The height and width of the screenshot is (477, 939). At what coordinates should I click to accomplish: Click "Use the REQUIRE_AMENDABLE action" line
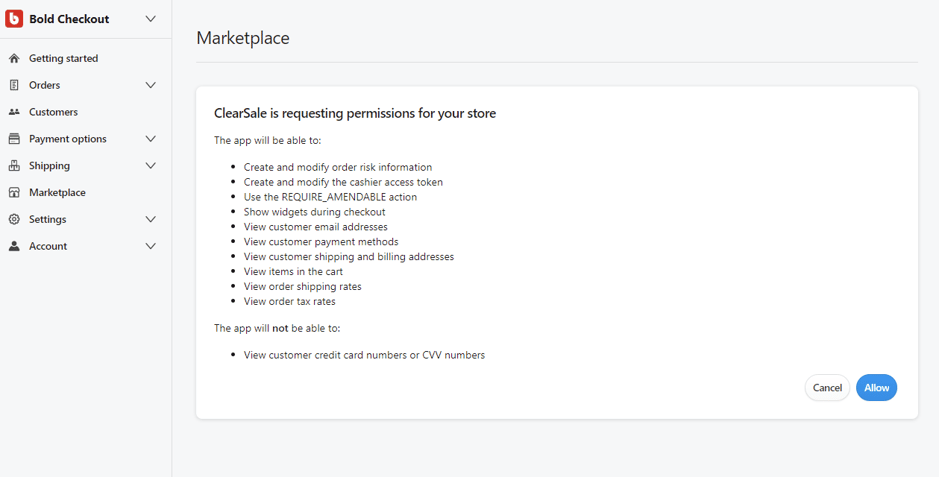(x=330, y=197)
